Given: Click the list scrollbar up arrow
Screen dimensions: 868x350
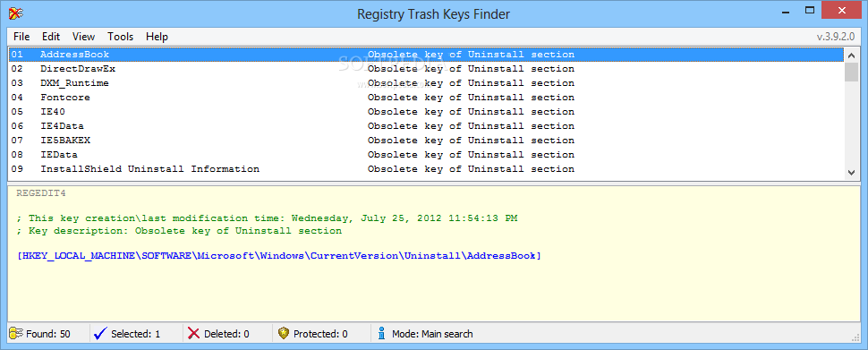Looking at the screenshot, I should [851, 55].
